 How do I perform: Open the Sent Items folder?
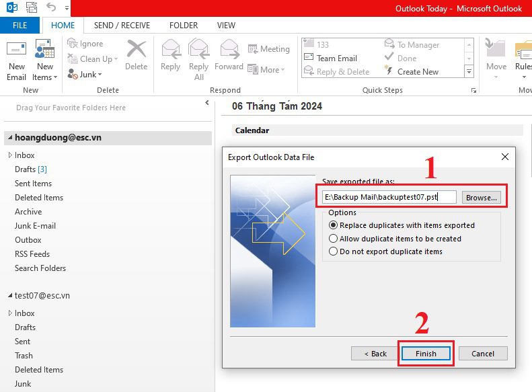pos(33,184)
